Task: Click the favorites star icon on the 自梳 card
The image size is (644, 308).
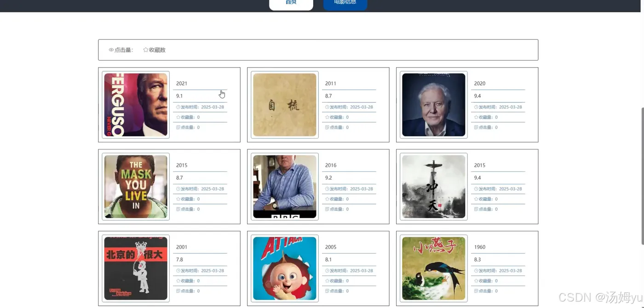Action: pyautogui.click(x=327, y=117)
